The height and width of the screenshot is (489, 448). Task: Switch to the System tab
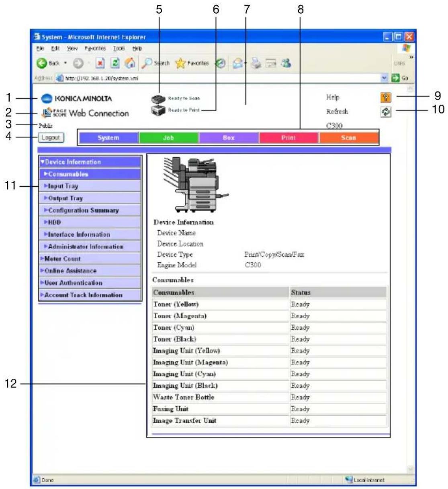tap(108, 138)
